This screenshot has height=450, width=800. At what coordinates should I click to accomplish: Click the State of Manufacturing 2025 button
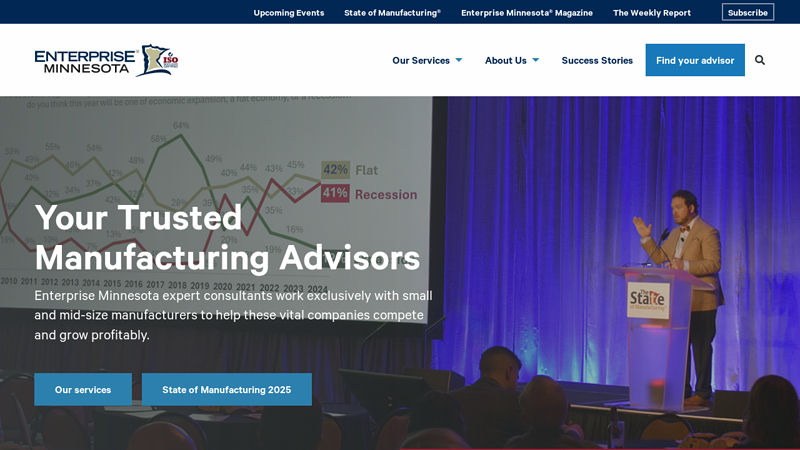[x=226, y=389]
